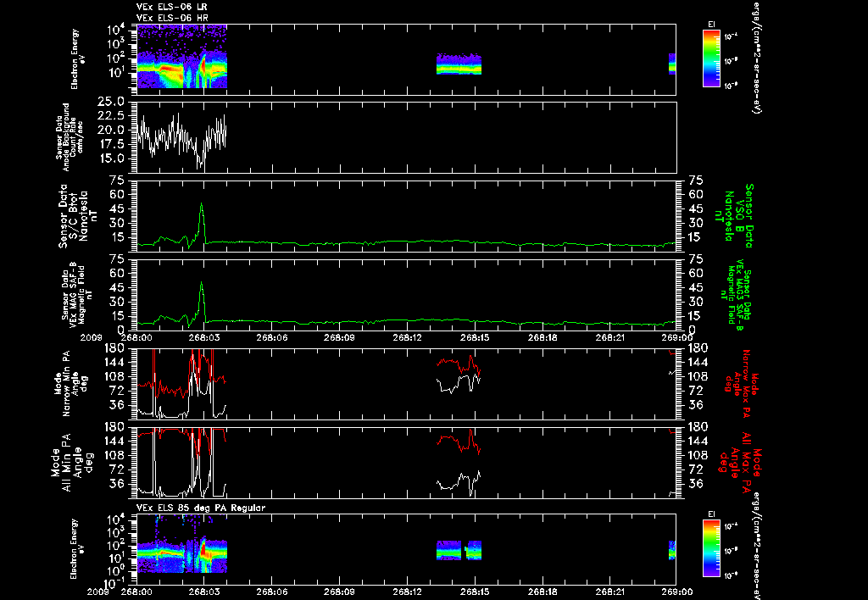868x600 pixels.
Task: Click 'Electron Energy eV' label of bottom spectrogram
Action: (x=77, y=548)
